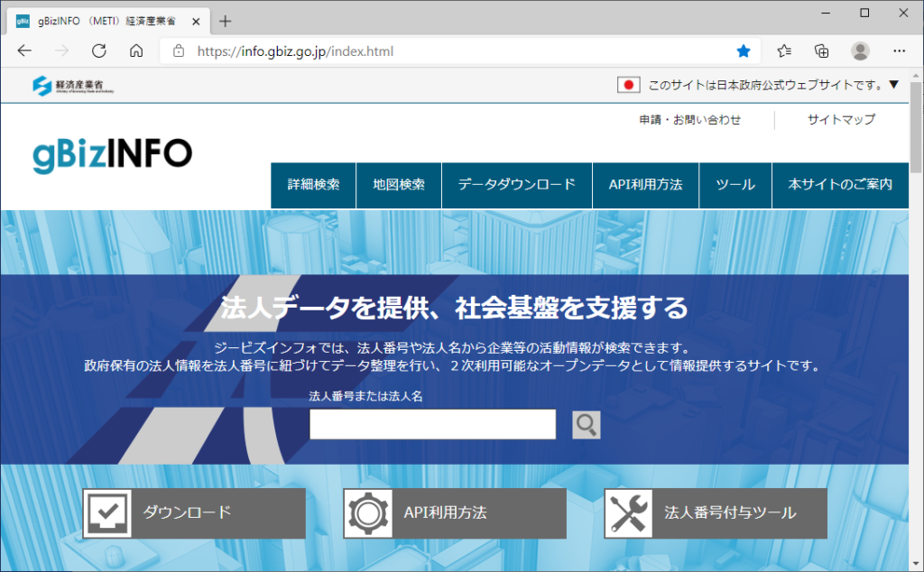
Task: Click the gBizINFO logo
Action: coord(113,154)
